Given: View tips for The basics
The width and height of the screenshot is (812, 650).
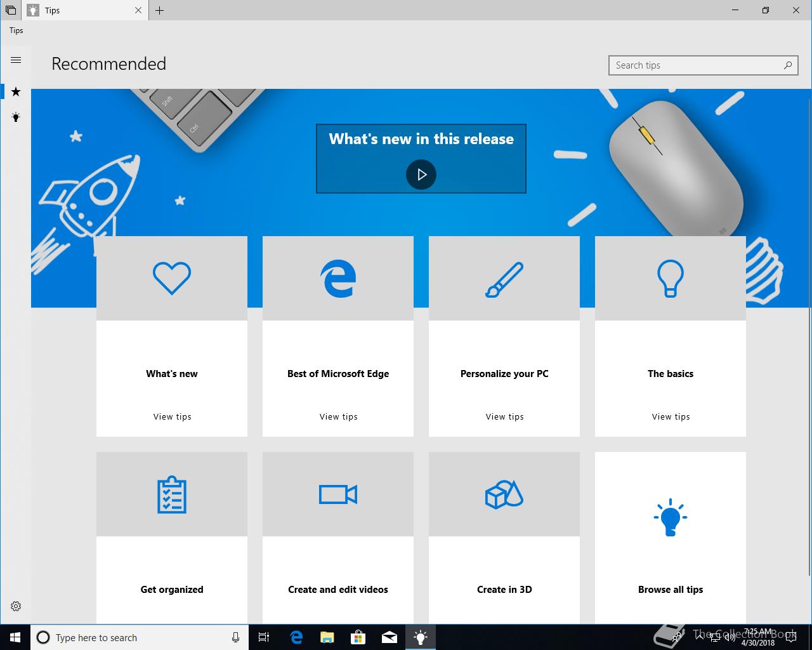Looking at the screenshot, I should coord(671,416).
